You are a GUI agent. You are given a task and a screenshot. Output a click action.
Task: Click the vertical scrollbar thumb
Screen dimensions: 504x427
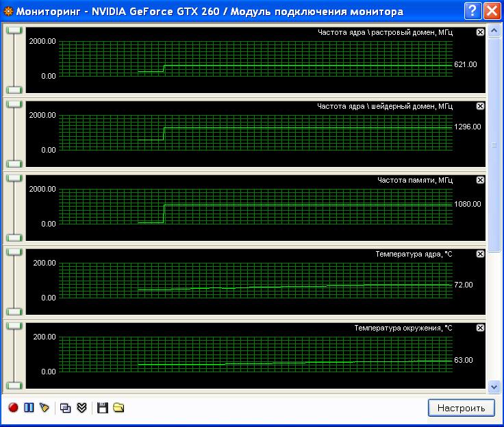pyautogui.click(x=494, y=145)
